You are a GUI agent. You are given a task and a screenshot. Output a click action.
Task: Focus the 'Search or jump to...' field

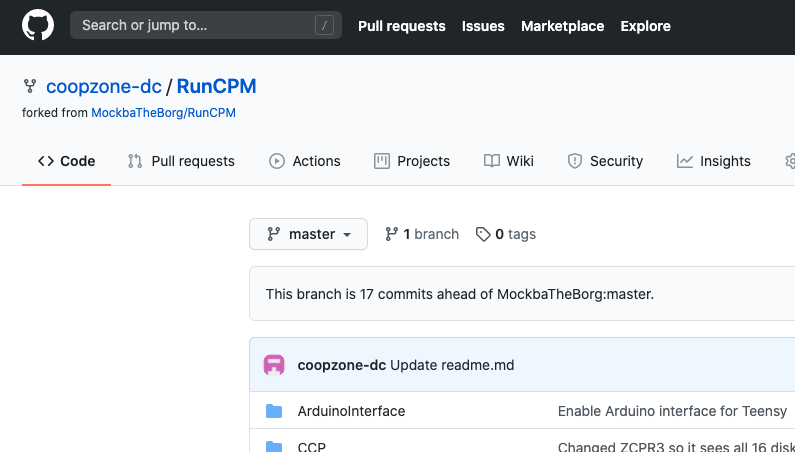tap(205, 25)
